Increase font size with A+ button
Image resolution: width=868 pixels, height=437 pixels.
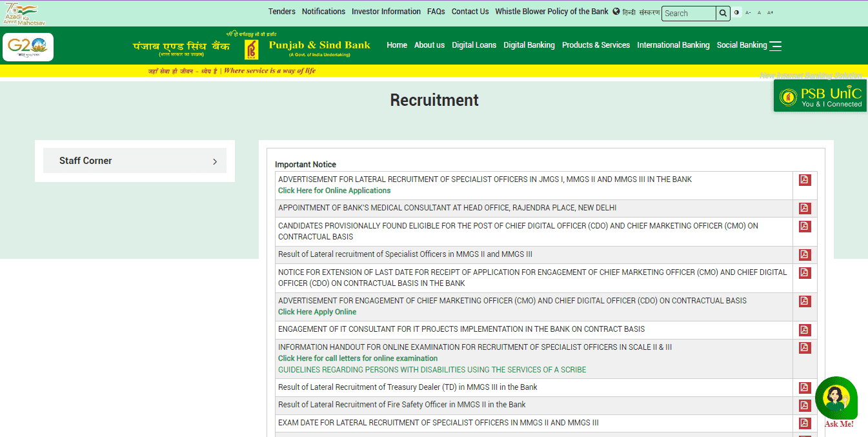[770, 13]
